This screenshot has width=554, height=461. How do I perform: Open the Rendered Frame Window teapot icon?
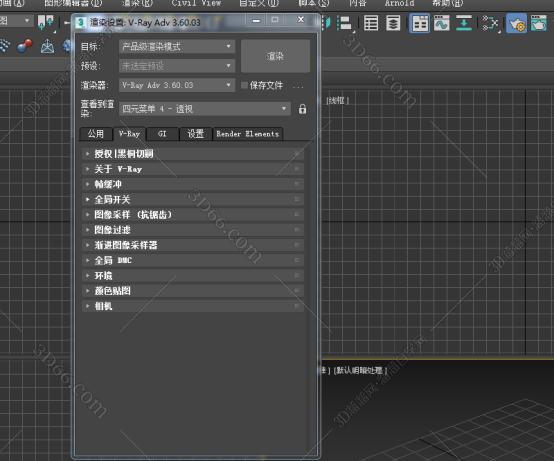tap(539, 24)
